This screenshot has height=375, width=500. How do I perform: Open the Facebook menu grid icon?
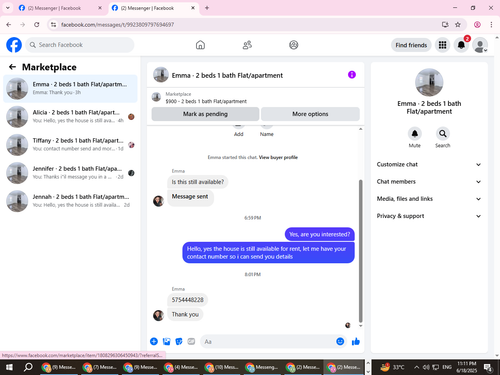pyautogui.click(x=442, y=45)
